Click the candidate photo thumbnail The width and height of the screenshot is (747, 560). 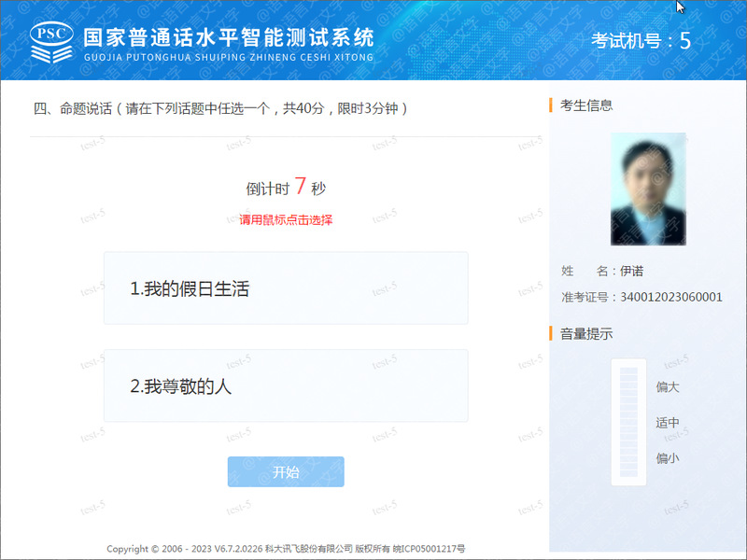coord(648,189)
